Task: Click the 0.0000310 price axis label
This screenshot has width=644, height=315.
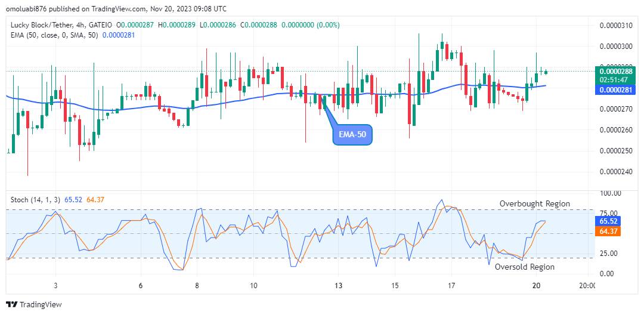Action: coord(616,26)
